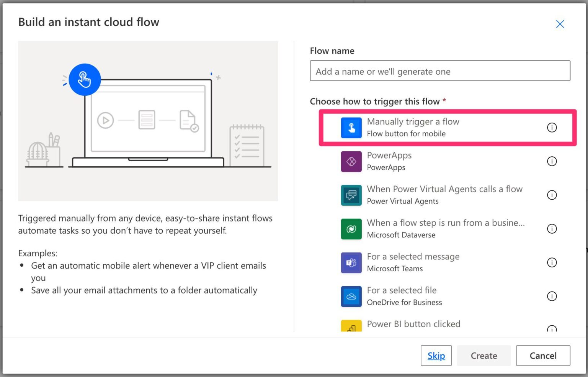Choose the OneDrive for Business icon
Viewport: 588px width, 377px height.
[x=351, y=296]
